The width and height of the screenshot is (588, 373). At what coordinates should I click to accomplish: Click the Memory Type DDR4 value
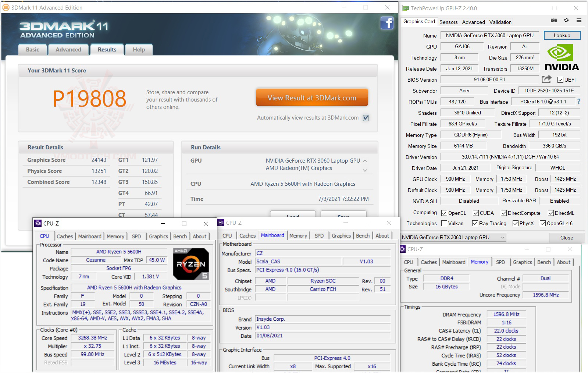(x=447, y=278)
